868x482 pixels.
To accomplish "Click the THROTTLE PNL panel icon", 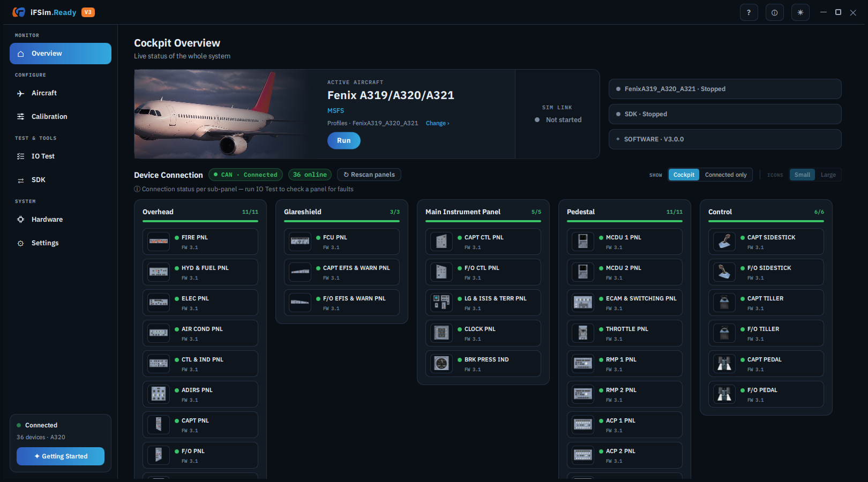I will [583, 333].
